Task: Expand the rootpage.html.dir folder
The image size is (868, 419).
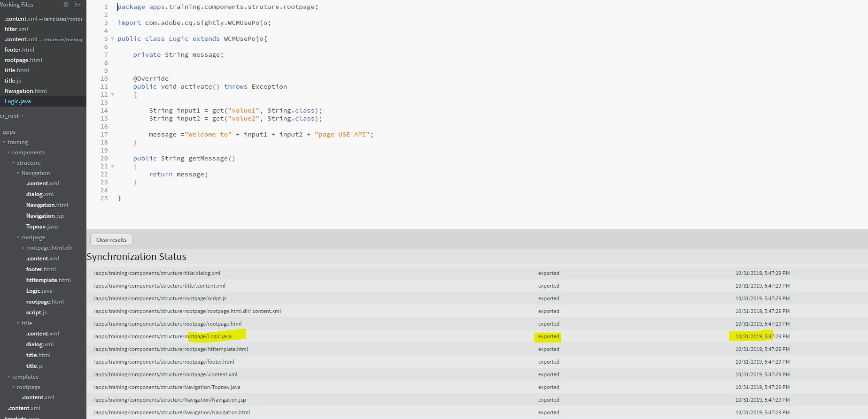Action: pos(23,248)
